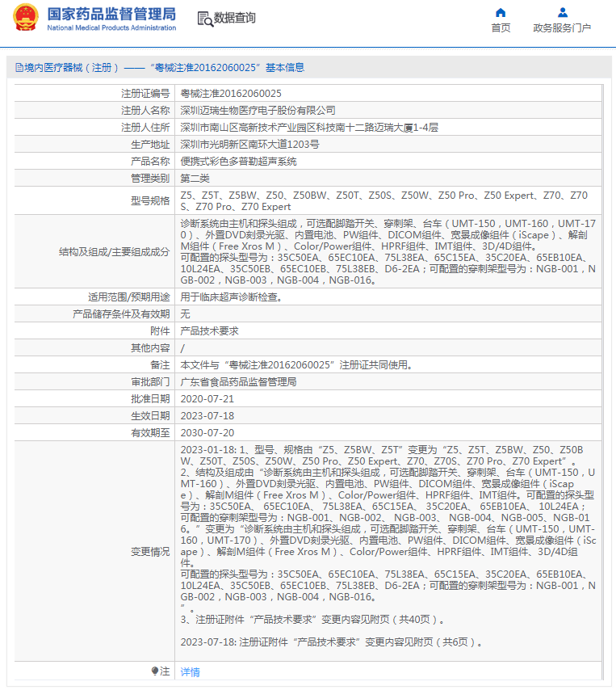Click the approving department 广东省食品药品监督管理局
616x690 pixels.
(x=238, y=381)
